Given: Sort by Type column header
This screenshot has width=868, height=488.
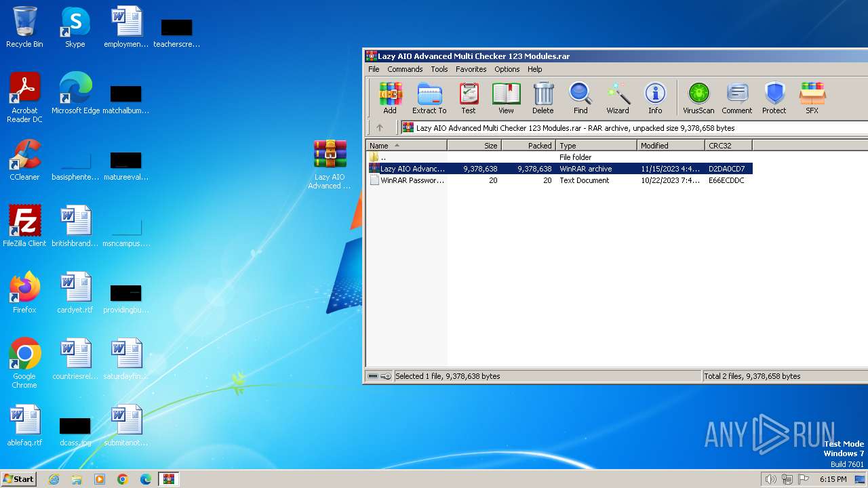Looking at the screenshot, I should tap(596, 145).
